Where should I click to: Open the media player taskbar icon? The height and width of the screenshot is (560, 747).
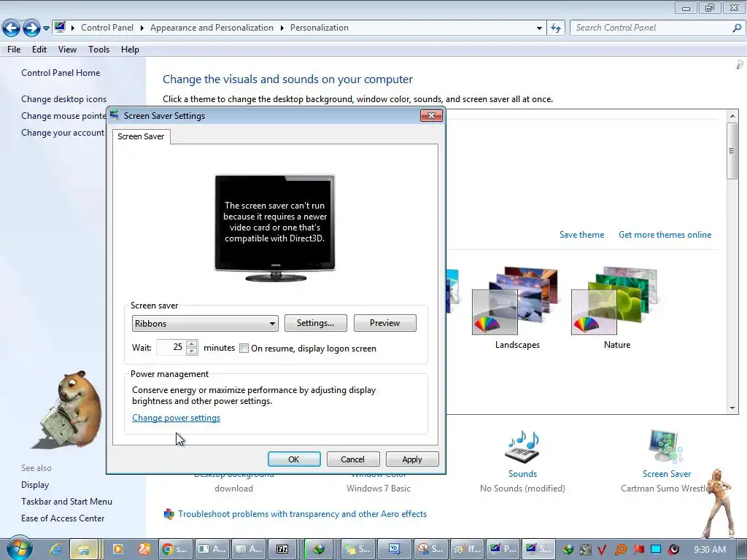(117, 549)
